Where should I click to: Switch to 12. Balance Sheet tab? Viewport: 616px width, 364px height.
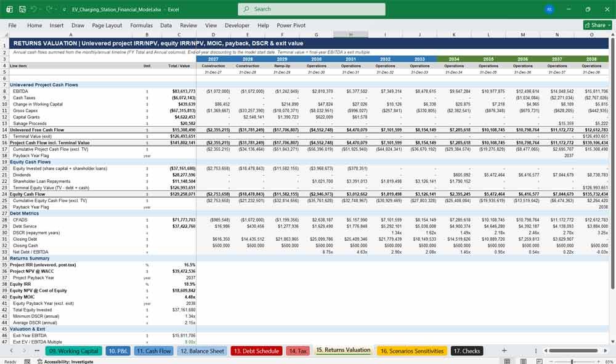point(202,351)
